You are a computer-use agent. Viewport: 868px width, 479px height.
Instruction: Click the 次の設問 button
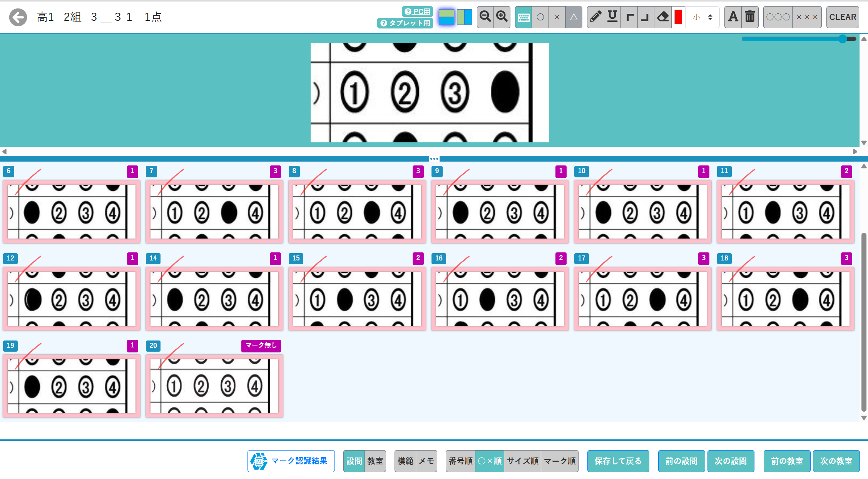tap(730, 461)
